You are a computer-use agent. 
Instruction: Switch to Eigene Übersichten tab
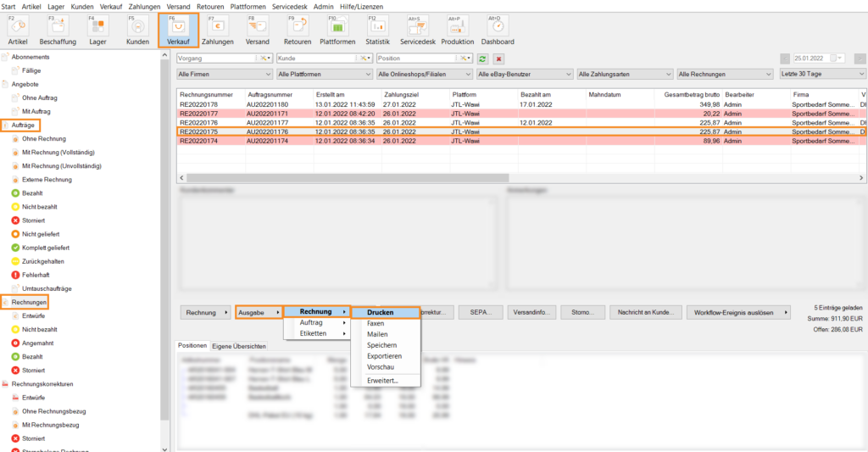click(239, 346)
